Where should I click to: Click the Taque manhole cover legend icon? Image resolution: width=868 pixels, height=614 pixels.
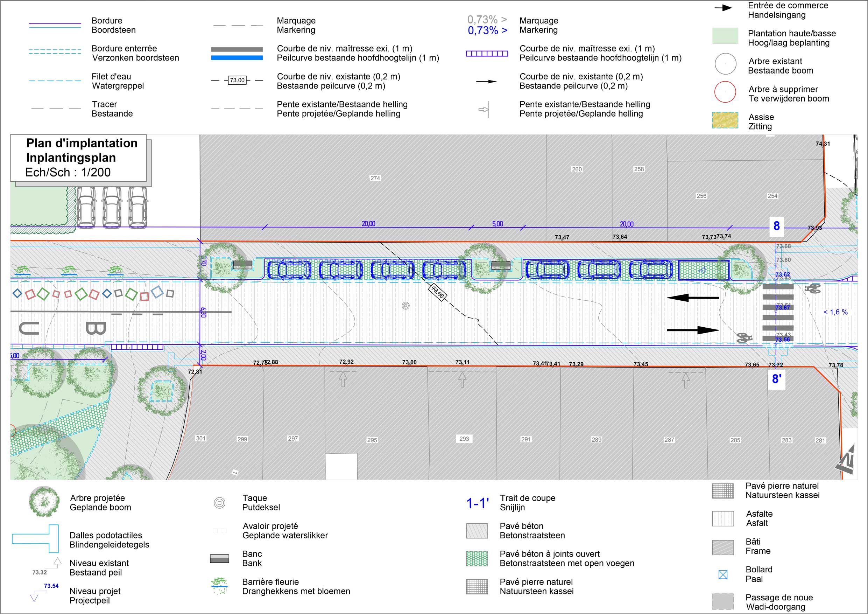(x=220, y=503)
